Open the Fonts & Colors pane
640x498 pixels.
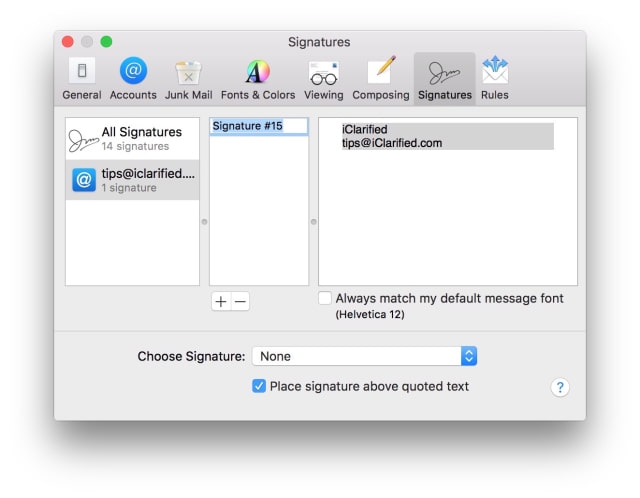(x=258, y=79)
